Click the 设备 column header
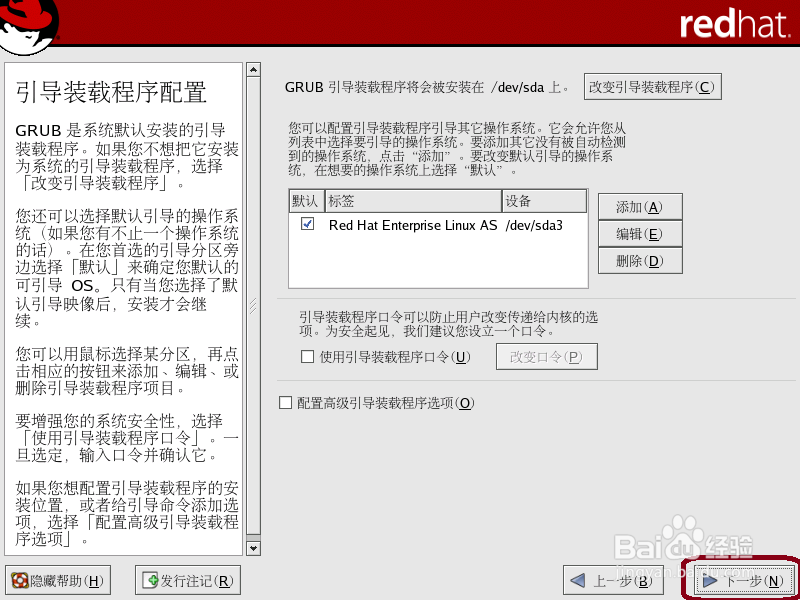The height and width of the screenshot is (600, 800). pos(544,201)
